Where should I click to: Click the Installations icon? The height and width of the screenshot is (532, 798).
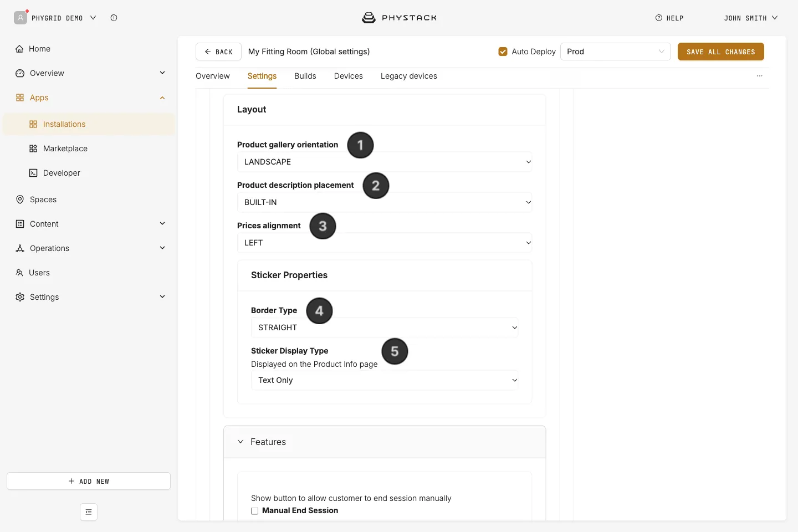pyautogui.click(x=33, y=124)
